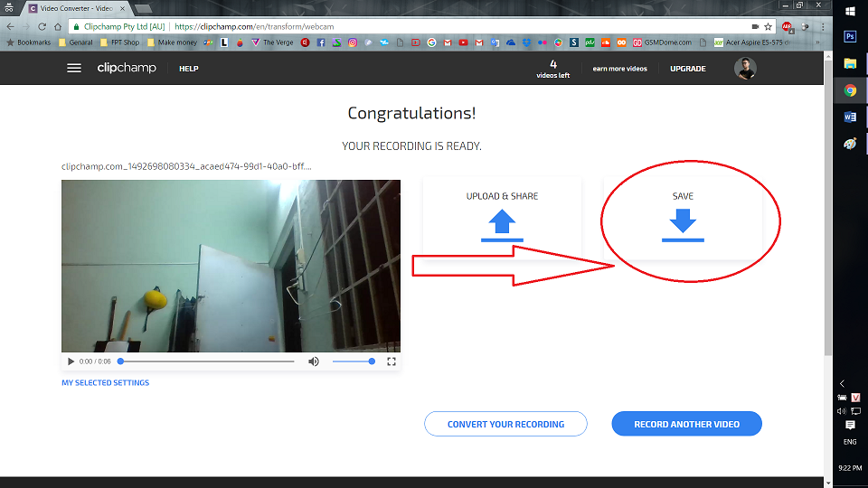Open the Google Translate bookmark
This screenshot has height=488, width=868.
tap(495, 42)
